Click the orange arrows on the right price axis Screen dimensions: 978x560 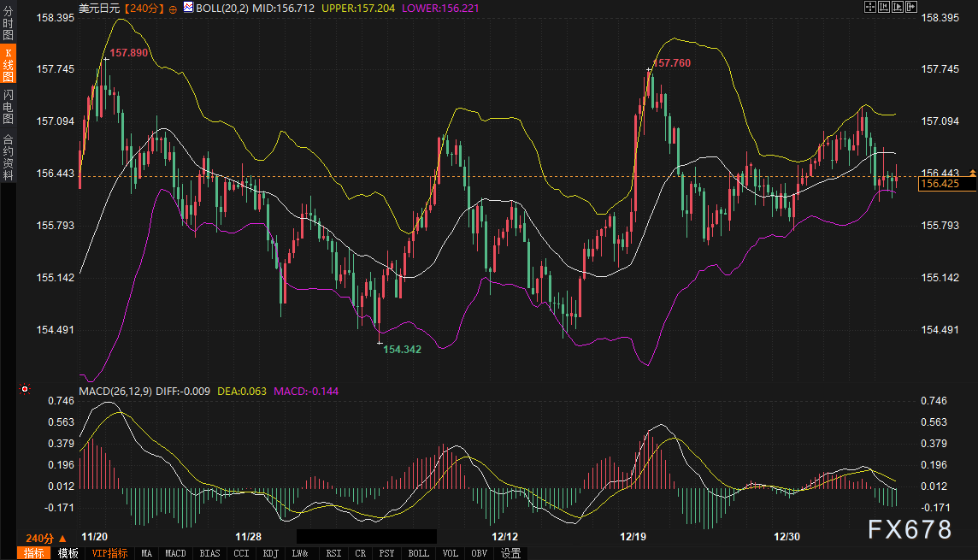[972, 174]
